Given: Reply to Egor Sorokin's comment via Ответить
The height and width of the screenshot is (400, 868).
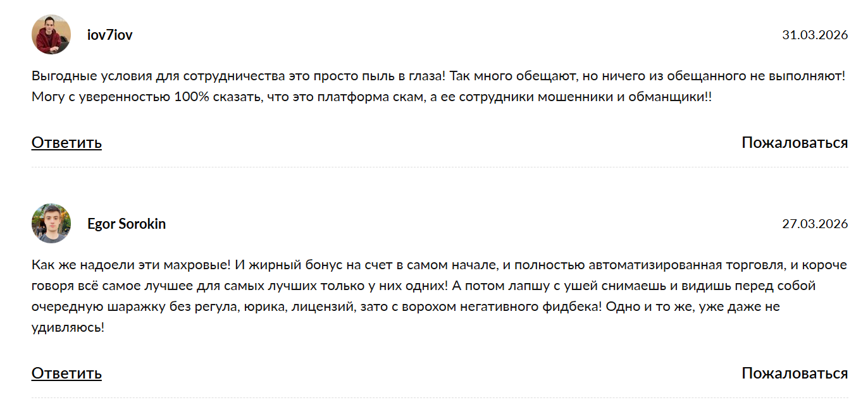Looking at the screenshot, I should tap(66, 373).
